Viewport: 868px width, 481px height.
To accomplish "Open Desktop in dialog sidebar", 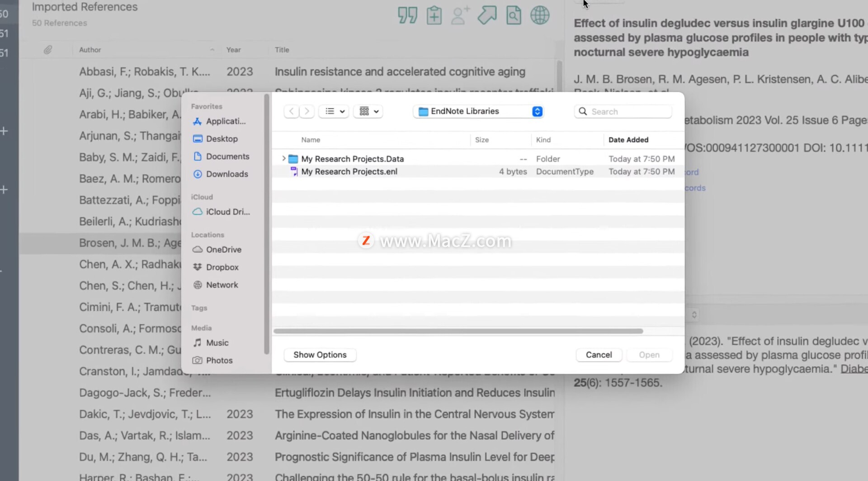I will pyautogui.click(x=216, y=139).
